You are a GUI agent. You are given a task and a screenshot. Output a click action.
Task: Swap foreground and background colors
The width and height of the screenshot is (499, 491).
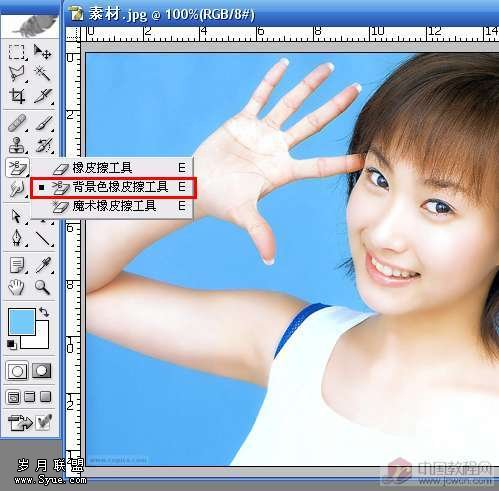pyautogui.click(x=44, y=312)
